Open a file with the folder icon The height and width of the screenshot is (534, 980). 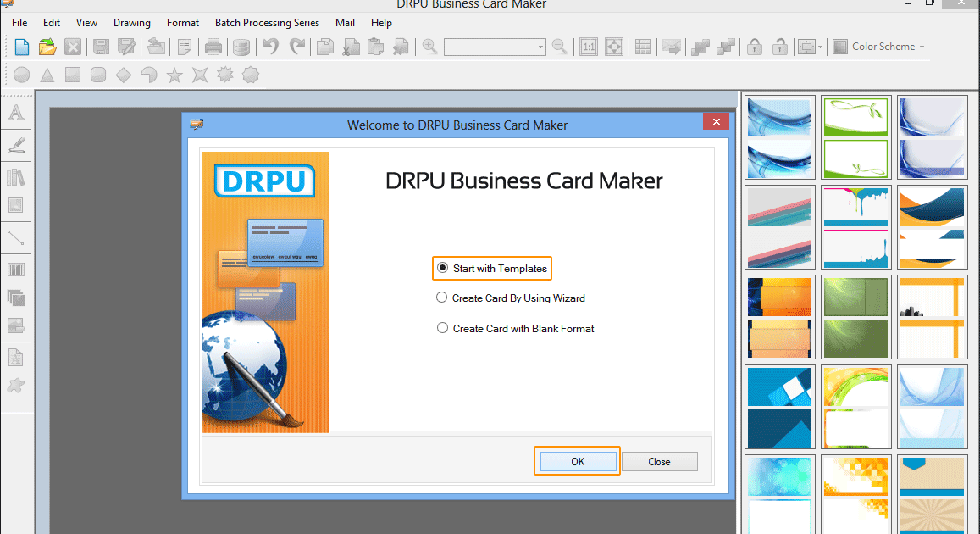47,47
